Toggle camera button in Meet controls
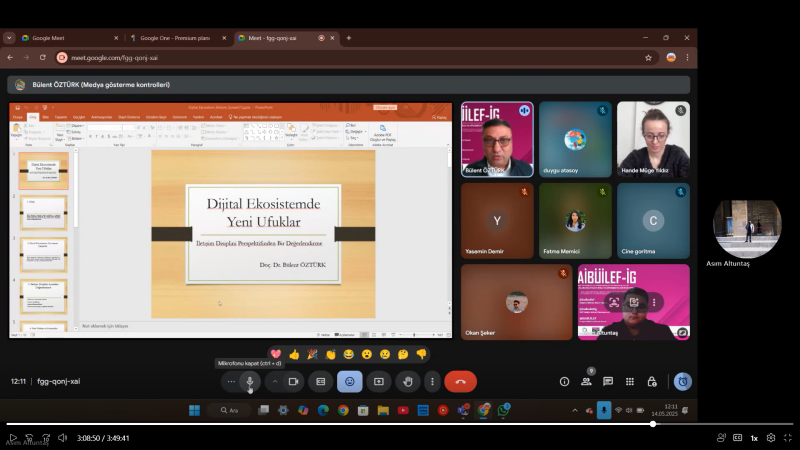The width and height of the screenshot is (800, 450). 293,382
